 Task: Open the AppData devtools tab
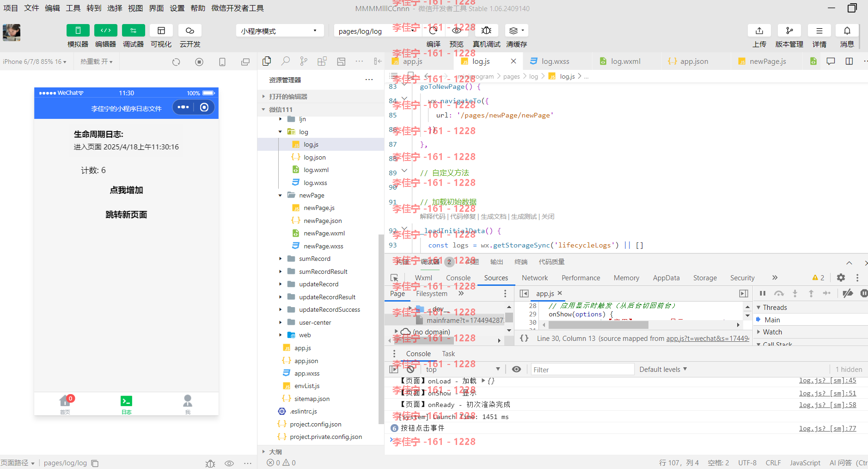(666, 278)
